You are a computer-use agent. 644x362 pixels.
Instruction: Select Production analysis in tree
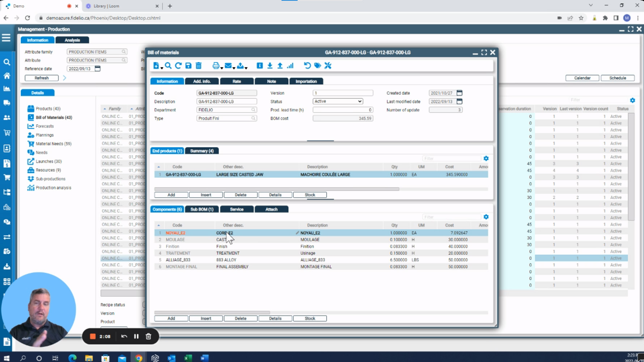coord(53,188)
